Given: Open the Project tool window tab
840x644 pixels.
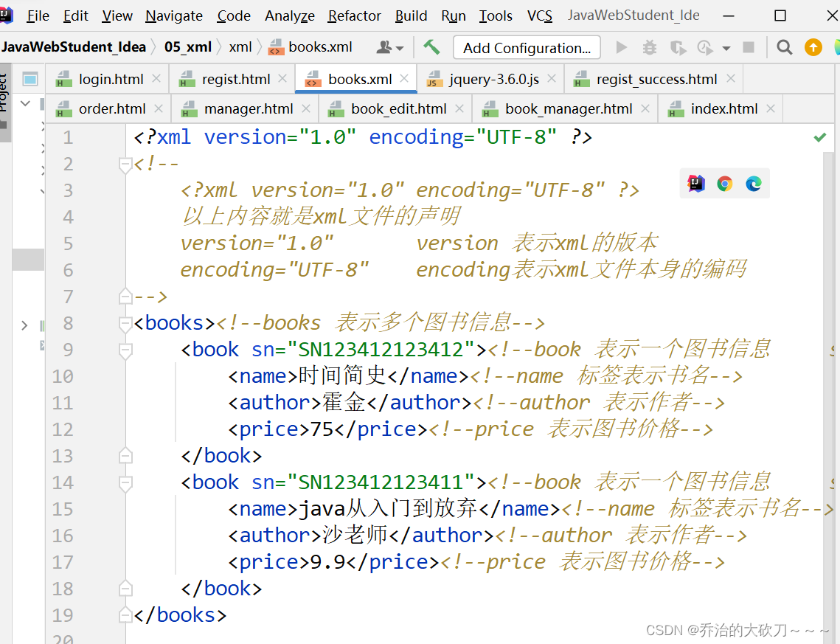Looking at the screenshot, I should (5, 102).
